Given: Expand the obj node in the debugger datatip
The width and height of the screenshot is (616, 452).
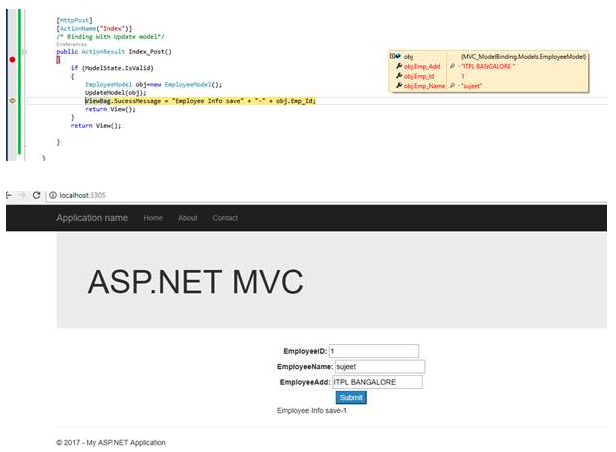Looking at the screenshot, I should (x=392, y=56).
